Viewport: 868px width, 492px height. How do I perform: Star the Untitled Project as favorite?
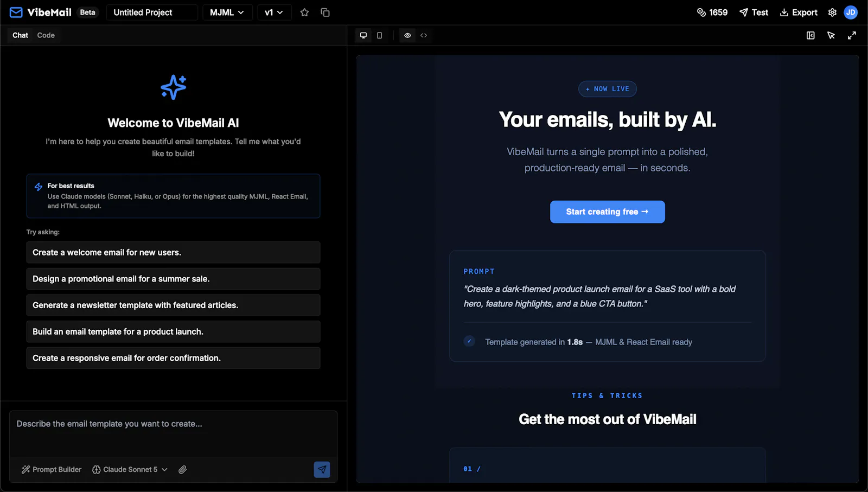pyautogui.click(x=304, y=12)
